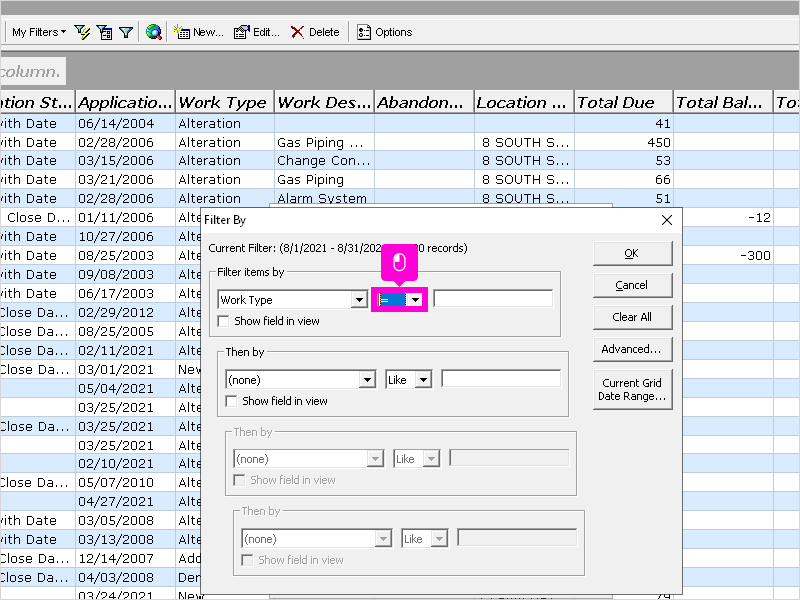This screenshot has height=600, width=800.
Task: Click Cancel in Filter By dialog
Action: coord(632,285)
